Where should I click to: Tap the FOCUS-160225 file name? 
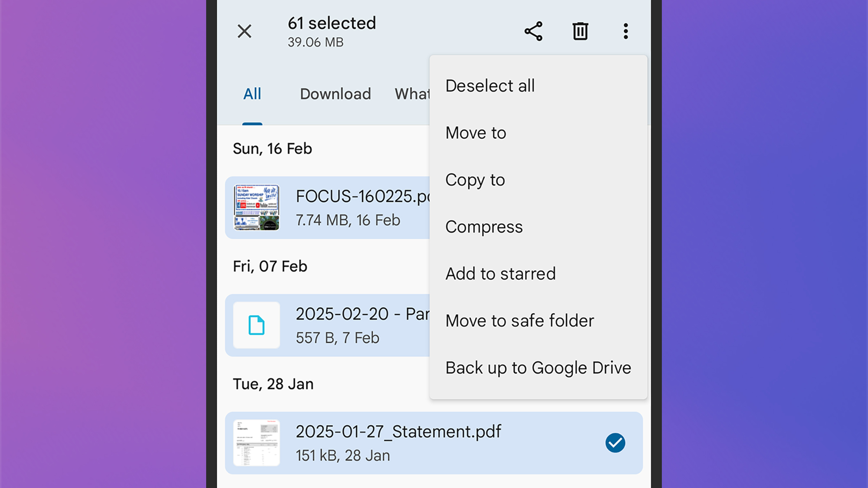[362, 197]
